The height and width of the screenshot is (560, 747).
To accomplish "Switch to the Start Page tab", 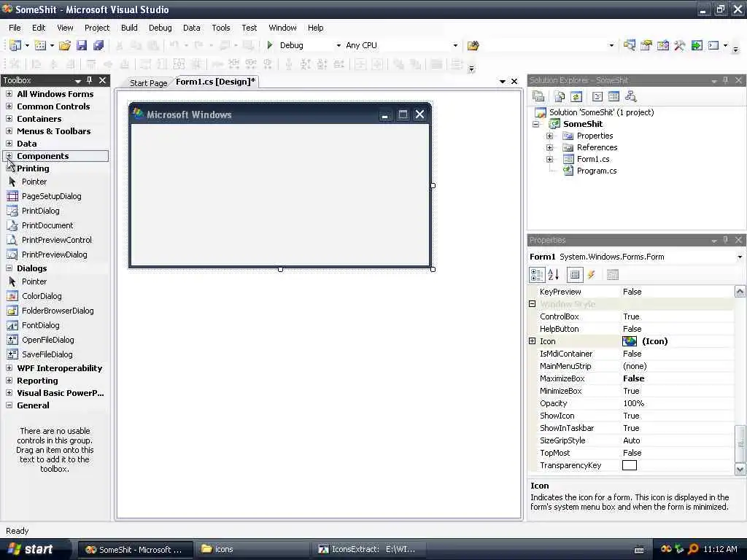I will (x=148, y=83).
